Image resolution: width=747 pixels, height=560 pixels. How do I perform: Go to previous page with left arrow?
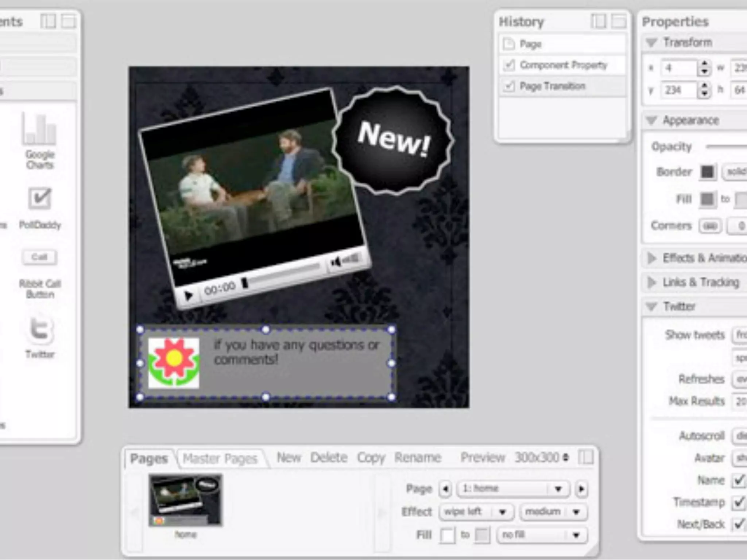click(x=445, y=489)
